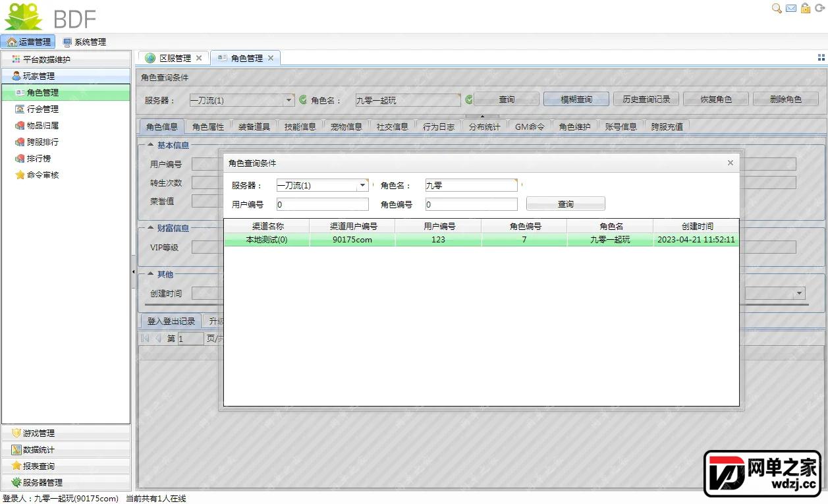Image resolution: width=828 pixels, height=504 pixels.
Task: Close the 角色管理 tab
Action: pyautogui.click(x=270, y=58)
